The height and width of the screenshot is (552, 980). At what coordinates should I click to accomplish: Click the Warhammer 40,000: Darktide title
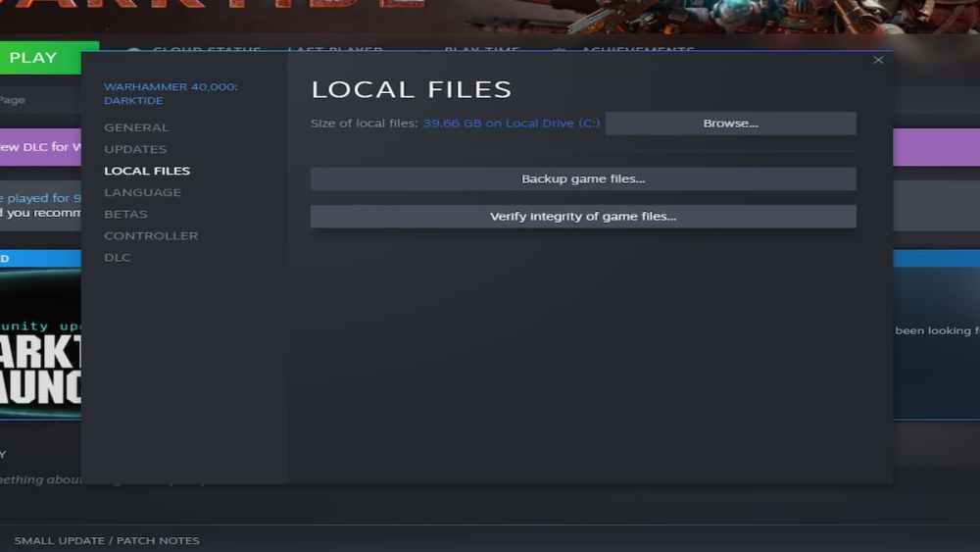tap(171, 93)
